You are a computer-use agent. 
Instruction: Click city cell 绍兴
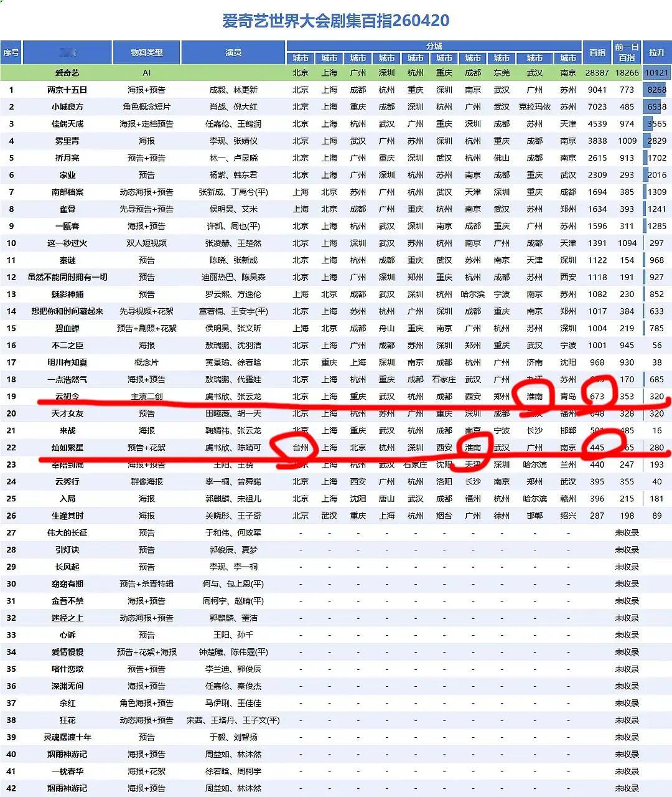pyautogui.click(x=568, y=516)
